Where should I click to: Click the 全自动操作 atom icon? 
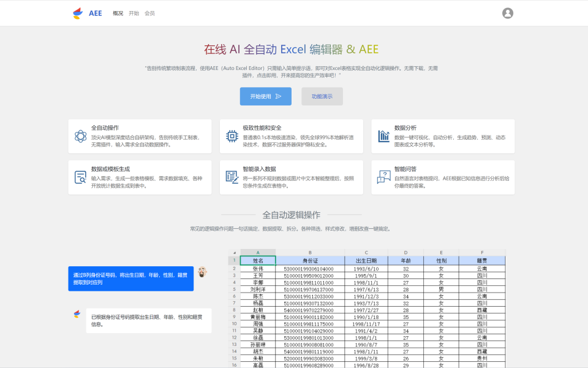(80, 136)
